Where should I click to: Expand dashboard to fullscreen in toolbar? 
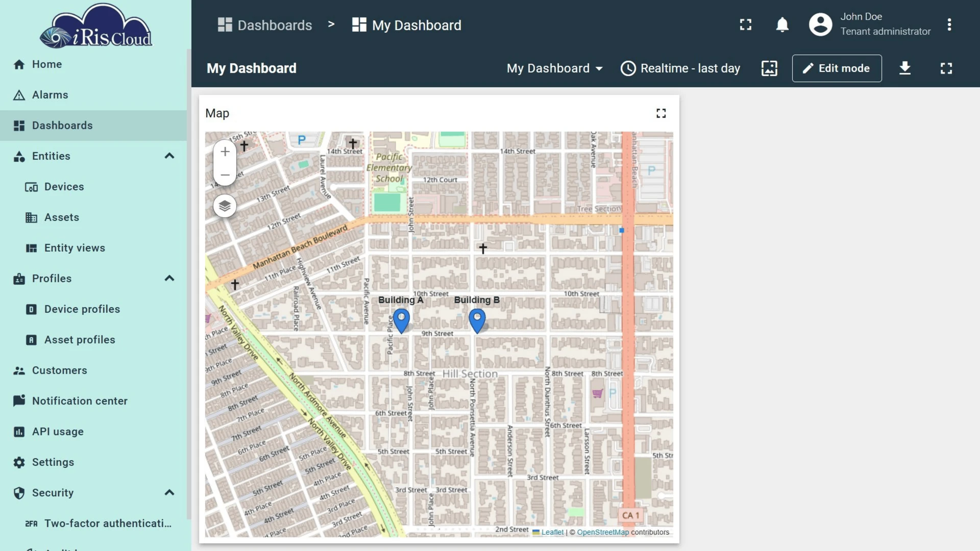tap(946, 68)
